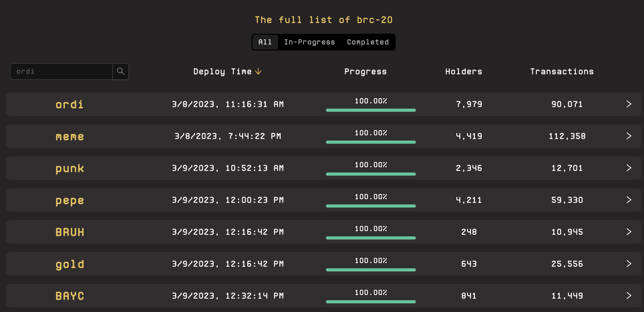The image size is (644, 312).
Task: Sort by Transactions column header
Action: (x=562, y=72)
